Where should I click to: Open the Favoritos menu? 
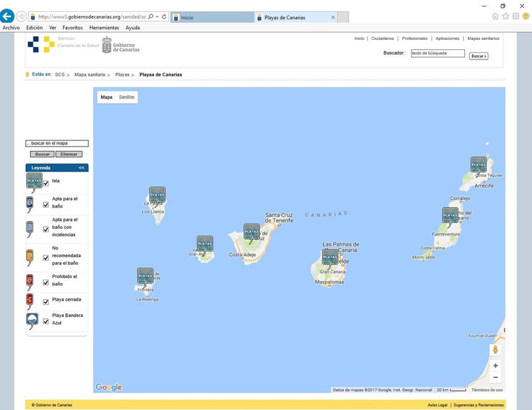click(x=72, y=28)
